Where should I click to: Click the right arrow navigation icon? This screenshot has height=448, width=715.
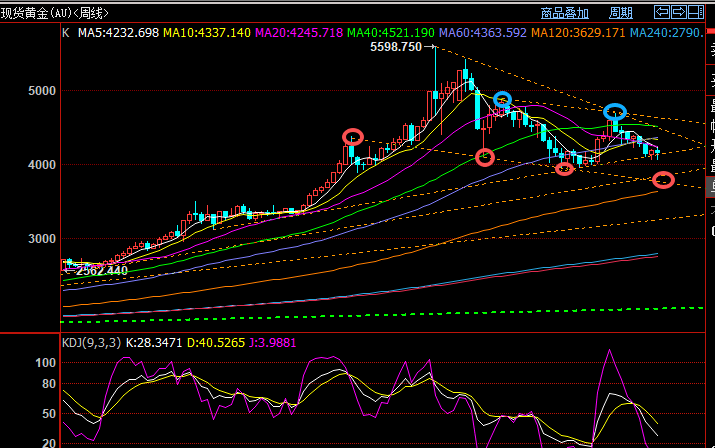click(679, 12)
